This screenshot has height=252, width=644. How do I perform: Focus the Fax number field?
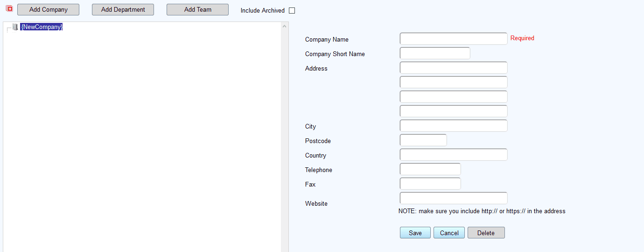pos(430,184)
